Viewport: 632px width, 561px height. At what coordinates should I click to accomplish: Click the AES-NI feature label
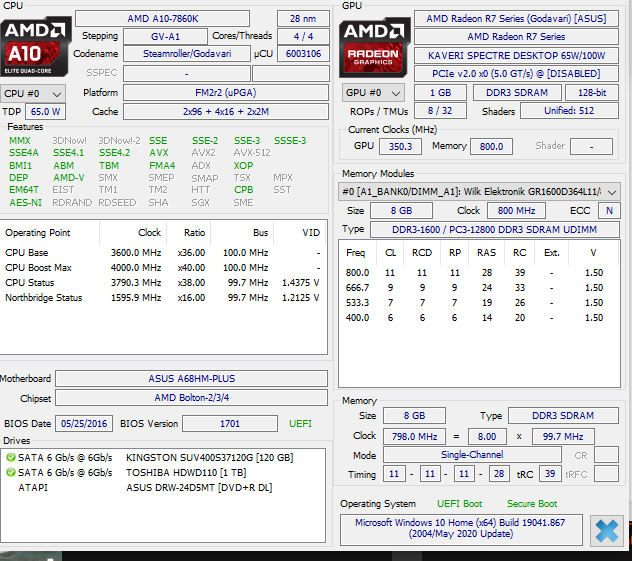point(25,202)
